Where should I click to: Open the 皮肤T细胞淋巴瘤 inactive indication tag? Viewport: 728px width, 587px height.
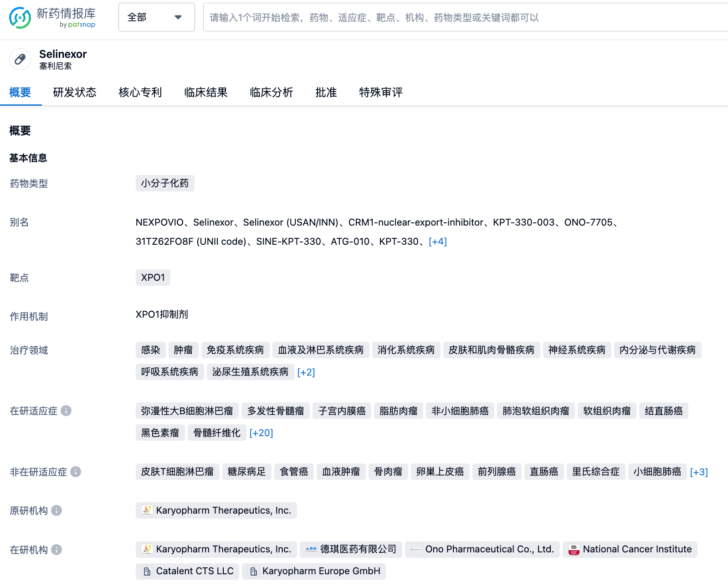point(178,472)
